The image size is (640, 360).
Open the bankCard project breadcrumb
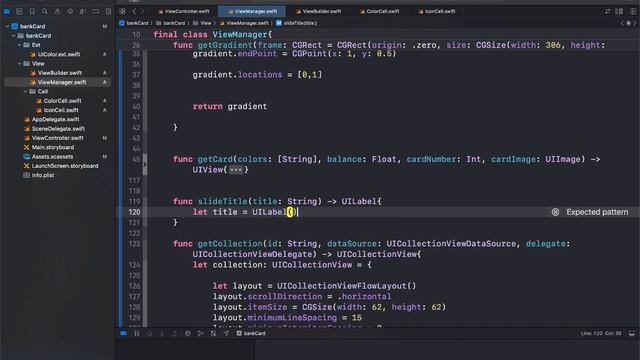pos(133,23)
